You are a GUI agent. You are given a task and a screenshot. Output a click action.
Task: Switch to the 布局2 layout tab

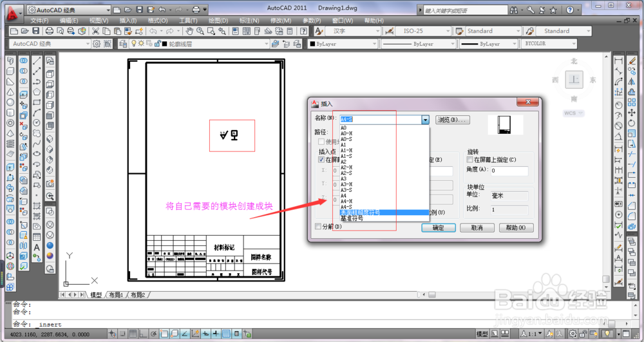[x=138, y=295]
